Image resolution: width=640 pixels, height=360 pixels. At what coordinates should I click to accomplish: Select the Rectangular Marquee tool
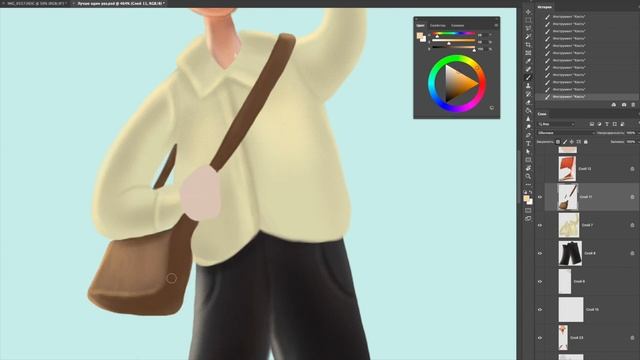pyautogui.click(x=528, y=20)
